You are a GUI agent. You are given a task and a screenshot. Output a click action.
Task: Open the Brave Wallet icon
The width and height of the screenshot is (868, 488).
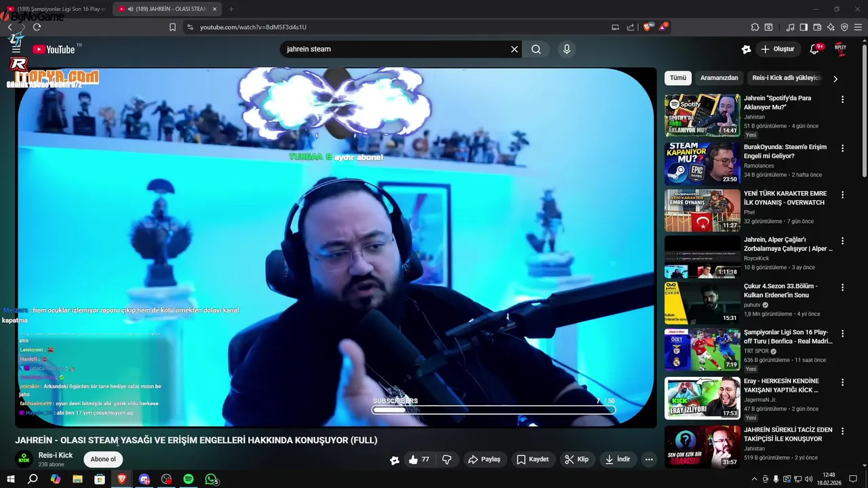click(817, 27)
